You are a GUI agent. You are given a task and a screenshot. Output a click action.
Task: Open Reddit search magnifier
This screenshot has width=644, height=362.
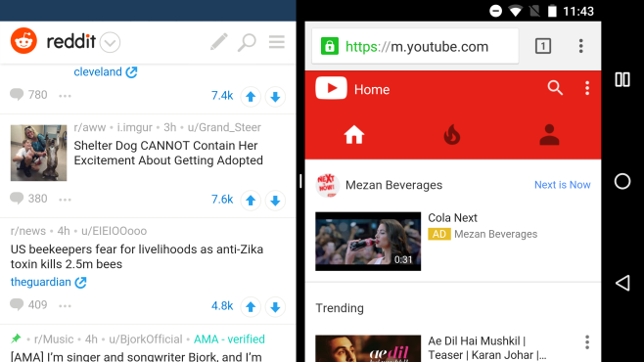[247, 42]
